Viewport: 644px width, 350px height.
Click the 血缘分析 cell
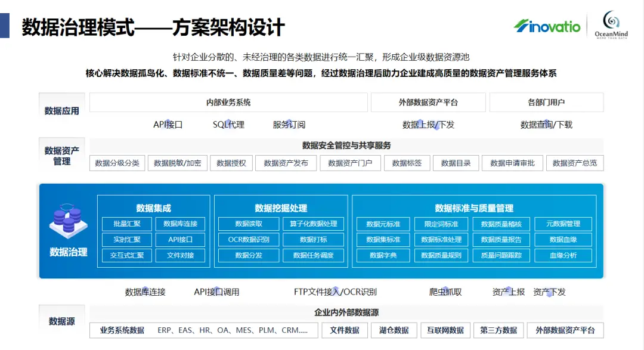tap(563, 255)
